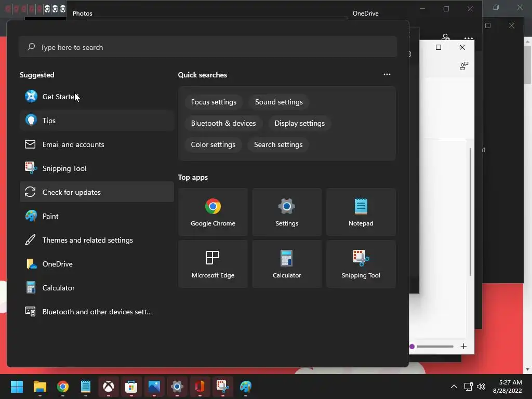Click the Type here to search box
Image resolution: width=532 pixels, height=399 pixels.
click(208, 47)
